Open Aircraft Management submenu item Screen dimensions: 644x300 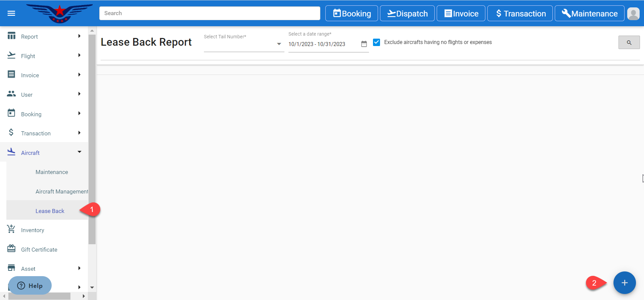[61, 191]
